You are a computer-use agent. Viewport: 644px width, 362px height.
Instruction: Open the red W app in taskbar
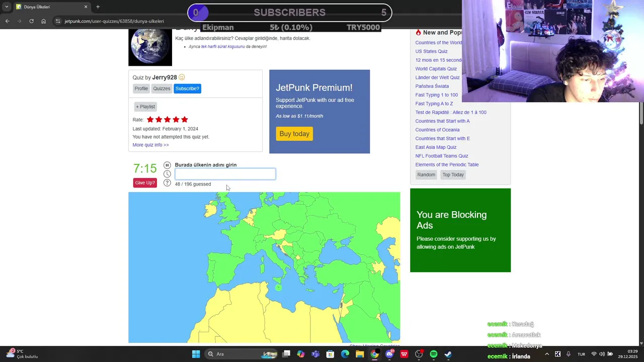point(404,354)
